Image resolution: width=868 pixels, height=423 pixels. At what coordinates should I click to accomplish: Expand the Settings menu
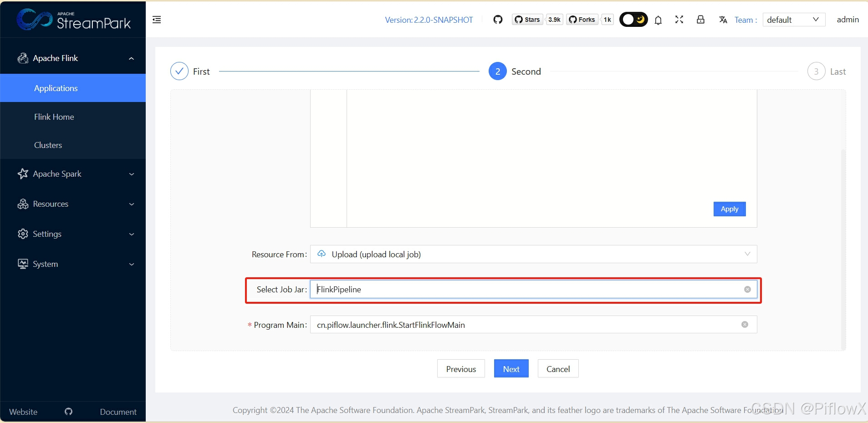tap(73, 234)
